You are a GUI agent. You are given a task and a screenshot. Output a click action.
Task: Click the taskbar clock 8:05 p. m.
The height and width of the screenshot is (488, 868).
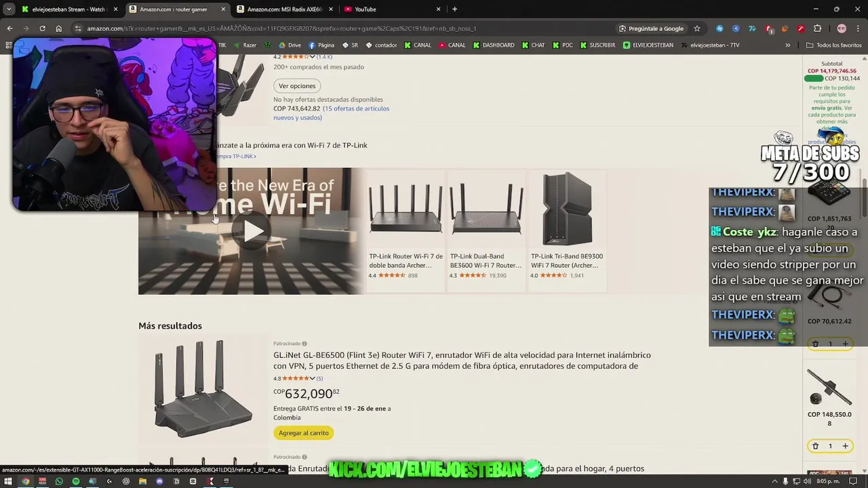point(828,481)
